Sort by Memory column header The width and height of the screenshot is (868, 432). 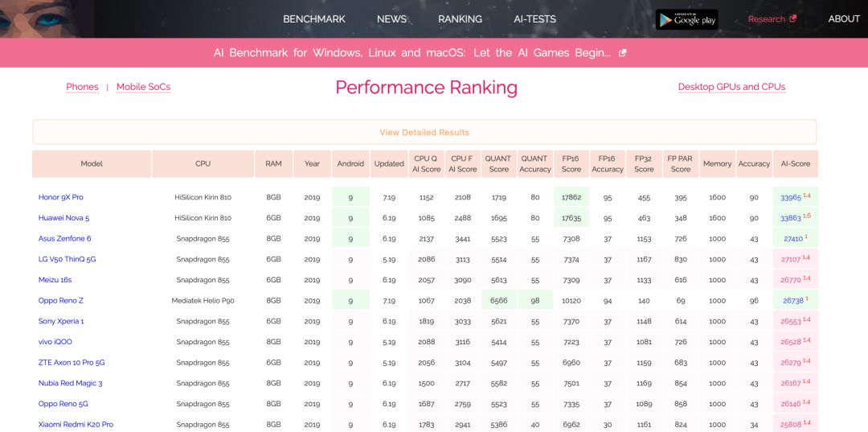(x=718, y=164)
